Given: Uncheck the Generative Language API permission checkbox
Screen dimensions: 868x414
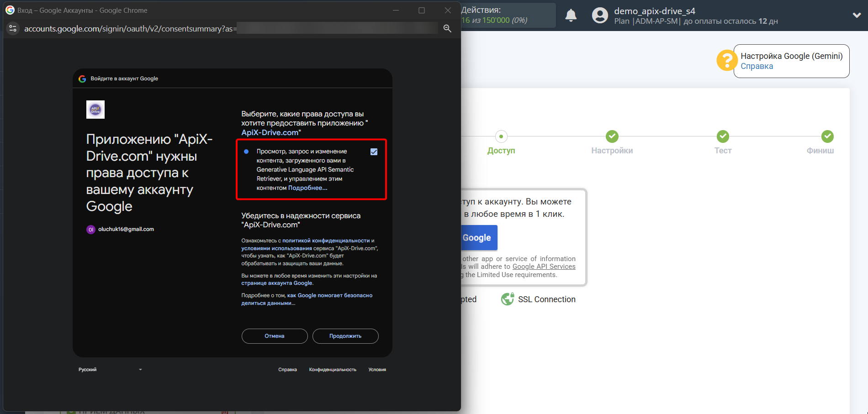Looking at the screenshot, I should [374, 152].
